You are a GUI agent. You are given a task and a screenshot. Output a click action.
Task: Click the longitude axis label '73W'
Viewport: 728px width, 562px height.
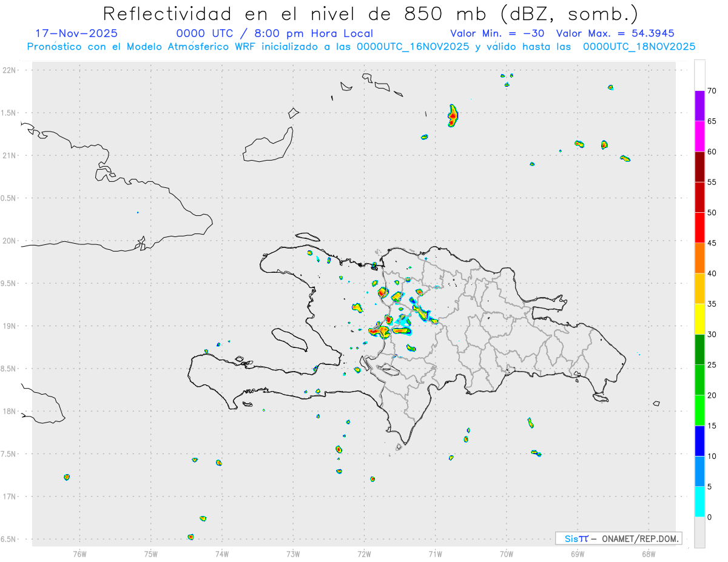coord(293,554)
